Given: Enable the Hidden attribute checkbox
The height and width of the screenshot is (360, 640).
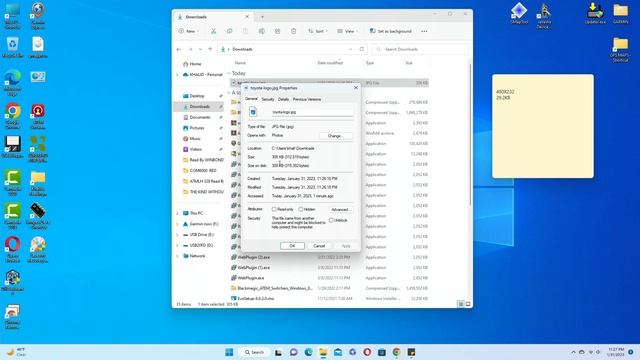Looking at the screenshot, I should pyautogui.click(x=300, y=209).
